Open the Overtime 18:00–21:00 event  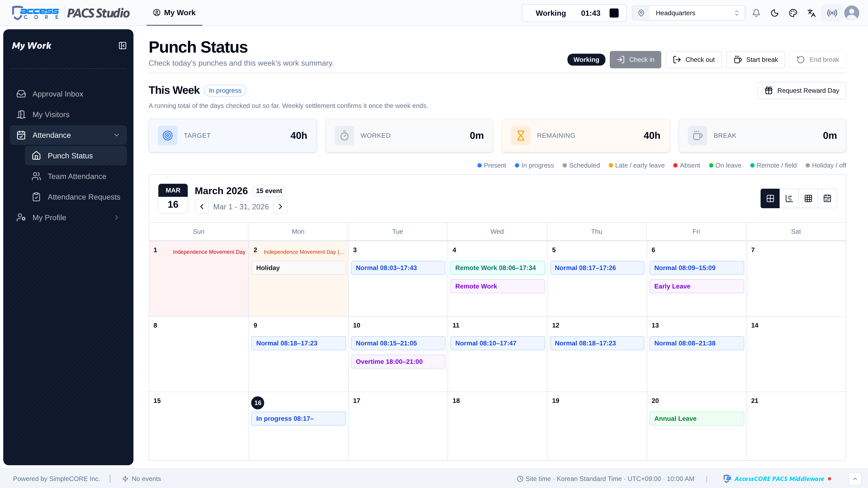pos(398,362)
